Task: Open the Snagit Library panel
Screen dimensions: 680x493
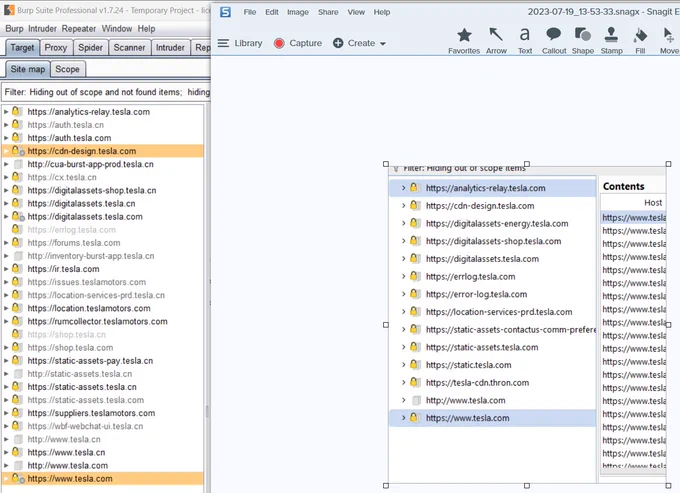Action: [x=240, y=43]
